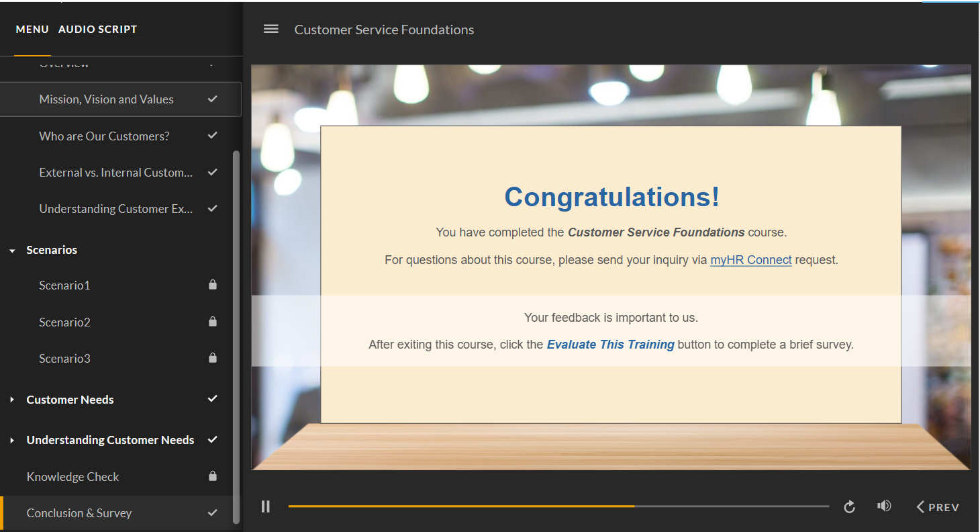Click the replay arrow to restart slide

pyautogui.click(x=849, y=506)
